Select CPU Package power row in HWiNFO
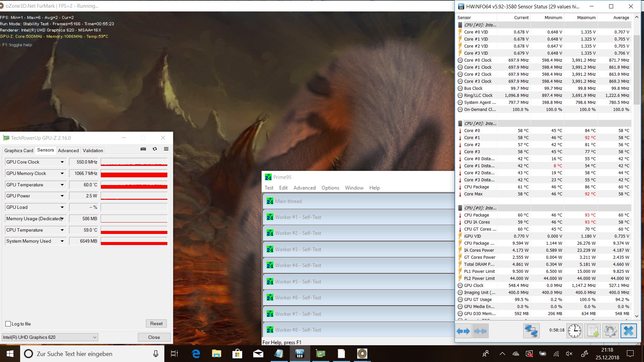644x362 pixels. click(544, 243)
